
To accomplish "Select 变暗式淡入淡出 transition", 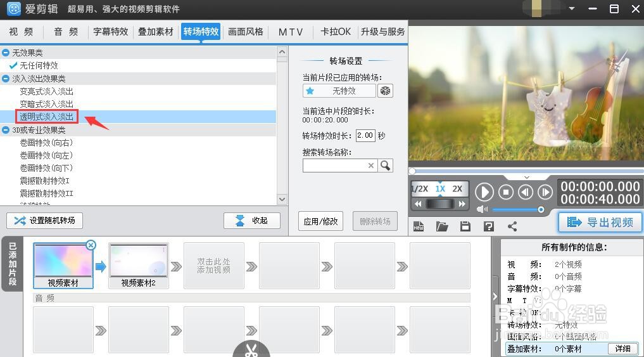I will point(46,104).
